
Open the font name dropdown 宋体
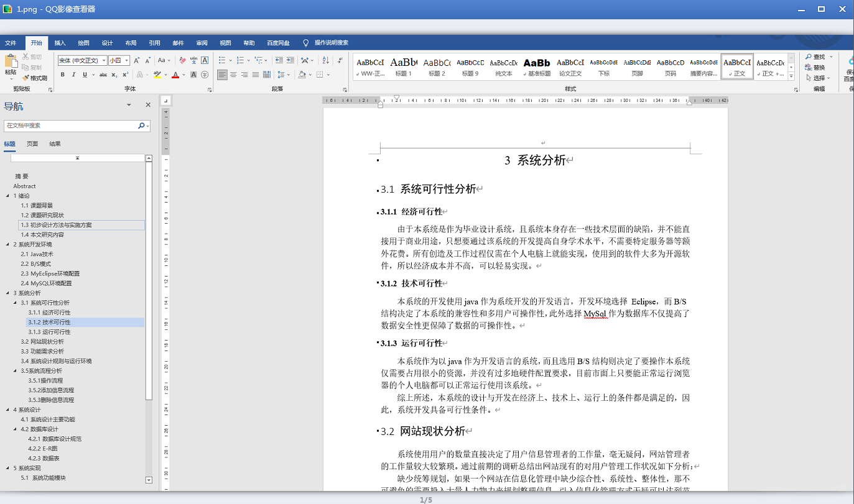point(103,60)
